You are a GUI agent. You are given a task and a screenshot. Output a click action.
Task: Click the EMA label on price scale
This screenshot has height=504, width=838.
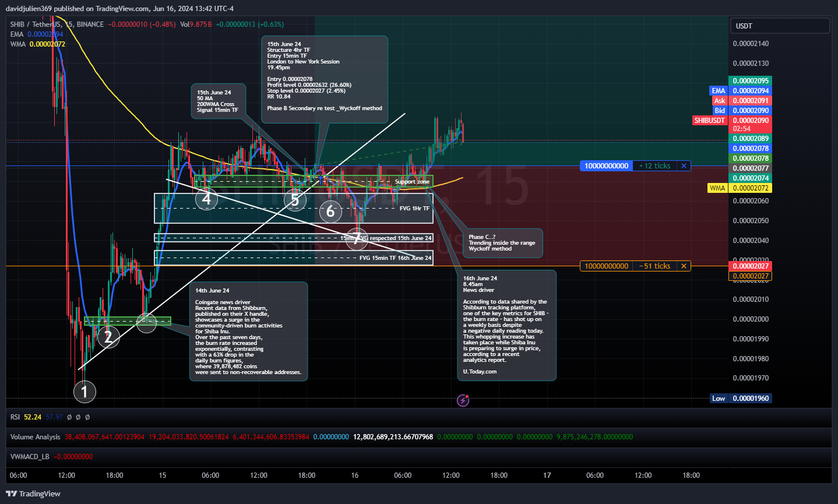coord(718,91)
